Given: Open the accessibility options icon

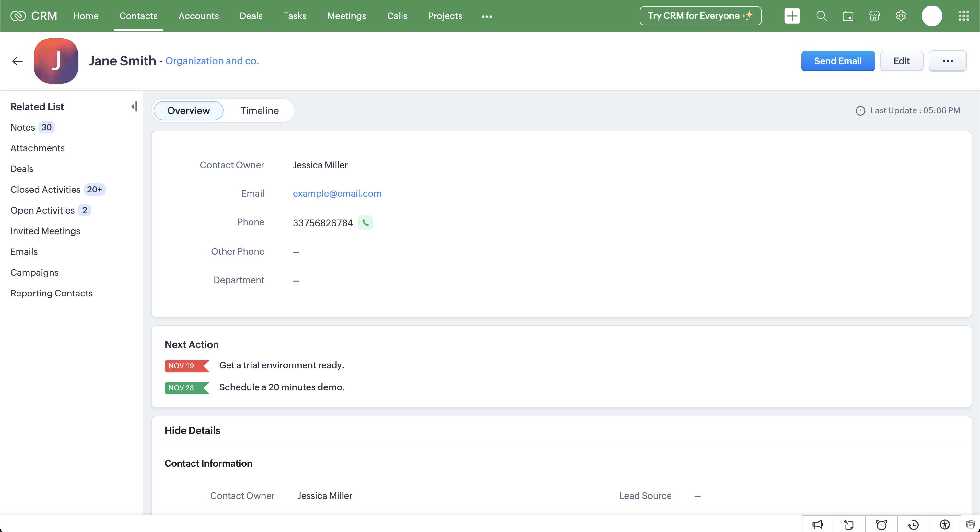Looking at the screenshot, I should click(x=945, y=525).
